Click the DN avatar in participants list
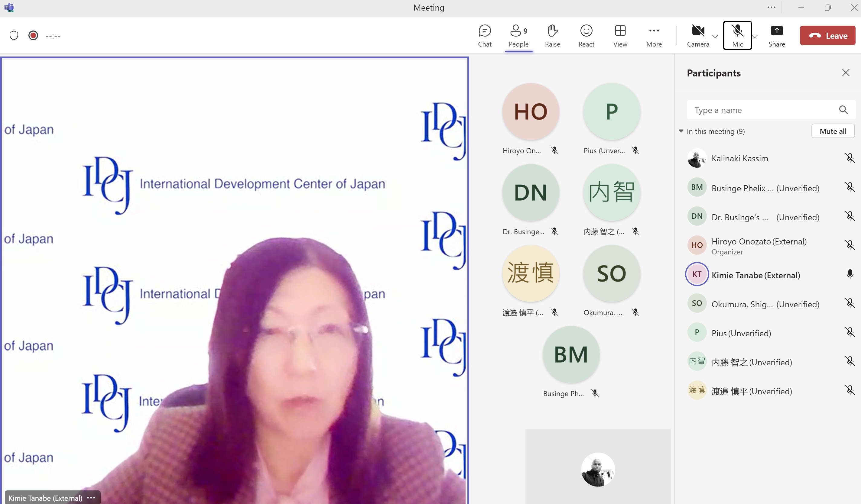The height and width of the screenshot is (504, 861). [697, 216]
